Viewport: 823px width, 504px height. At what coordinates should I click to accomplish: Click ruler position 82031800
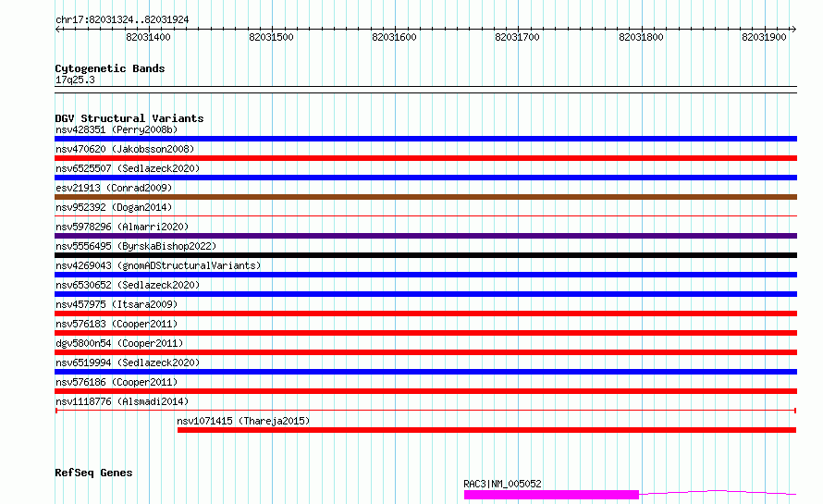point(641,37)
